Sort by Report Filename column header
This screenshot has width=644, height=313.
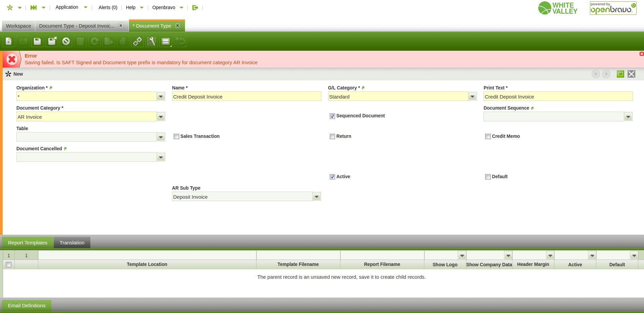click(x=382, y=265)
